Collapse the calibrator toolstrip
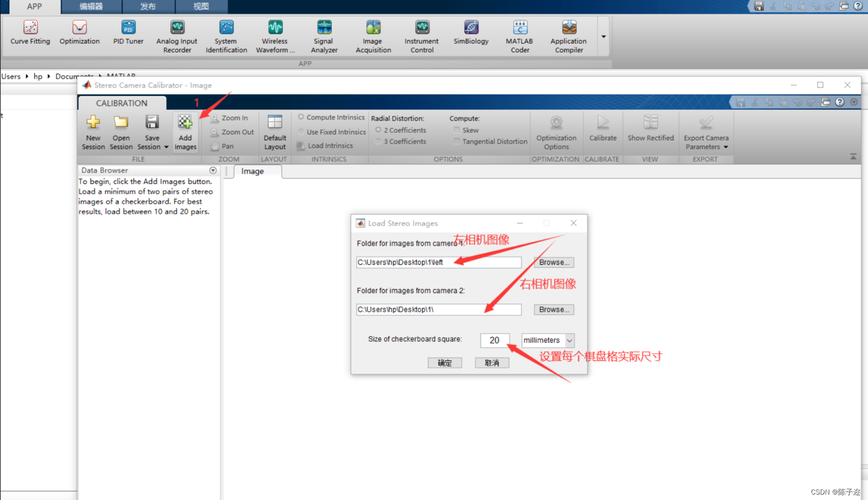The height and width of the screenshot is (500, 868). [x=853, y=156]
